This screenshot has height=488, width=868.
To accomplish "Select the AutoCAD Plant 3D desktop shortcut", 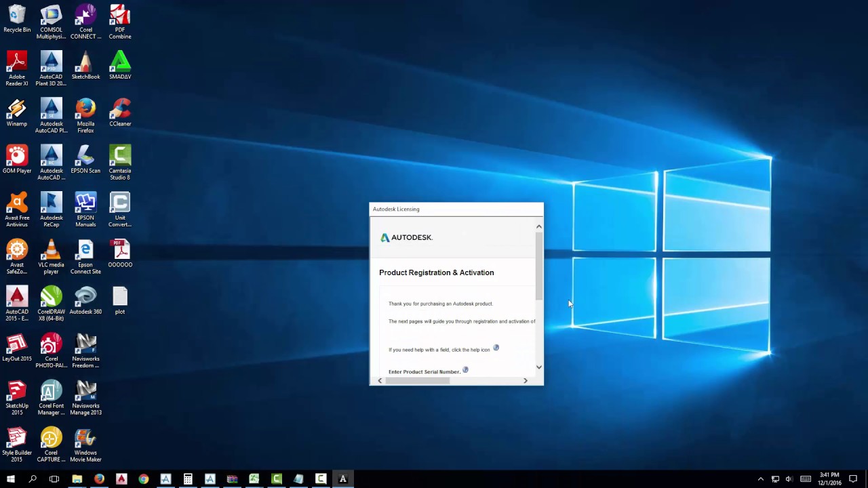I will [51, 68].
